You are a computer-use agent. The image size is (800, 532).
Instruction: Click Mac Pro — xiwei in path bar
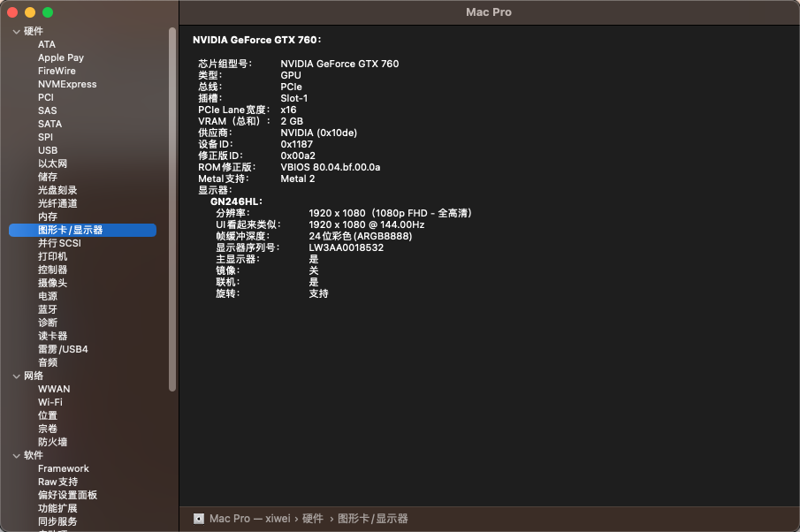[x=248, y=519]
